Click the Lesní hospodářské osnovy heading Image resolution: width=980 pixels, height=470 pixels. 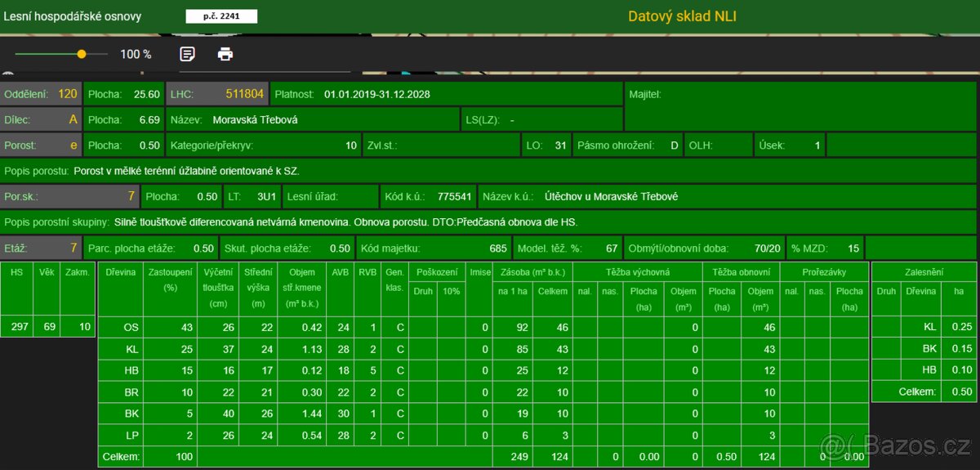pyautogui.click(x=73, y=16)
